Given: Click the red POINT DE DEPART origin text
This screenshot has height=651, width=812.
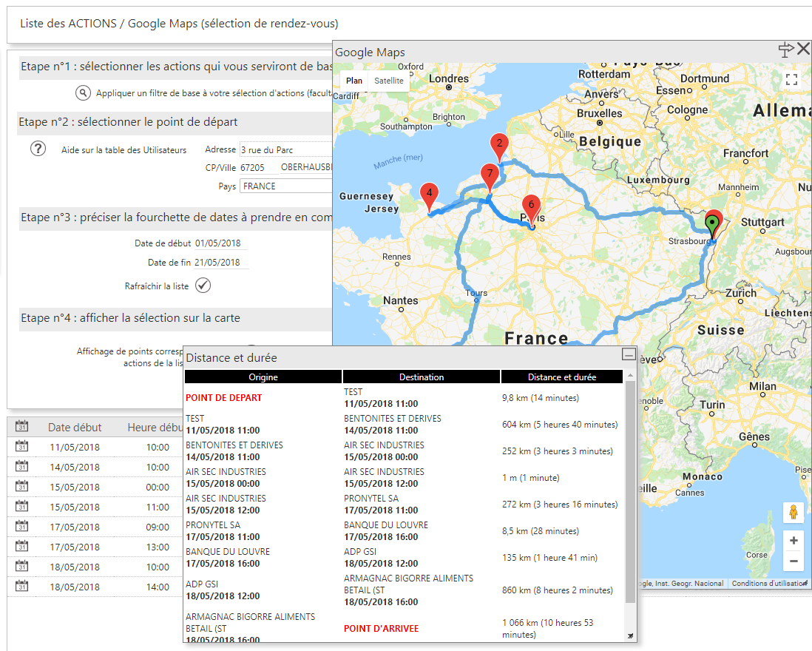Looking at the screenshot, I should pyautogui.click(x=224, y=398).
